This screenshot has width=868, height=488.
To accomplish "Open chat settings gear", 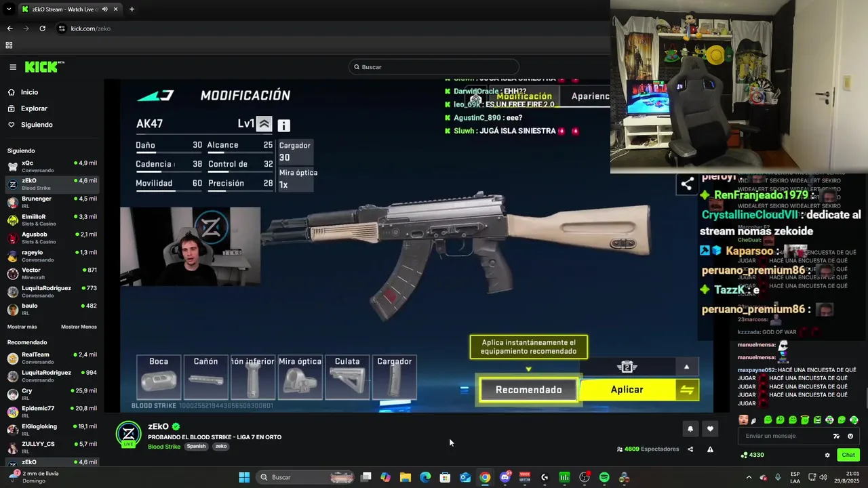I will pos(827,455).
